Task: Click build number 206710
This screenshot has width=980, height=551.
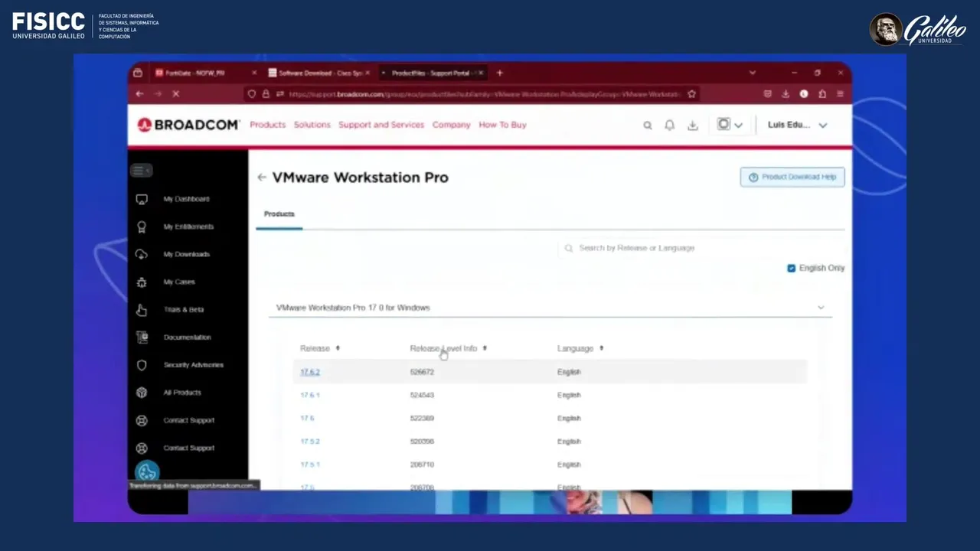Action: 422,465
